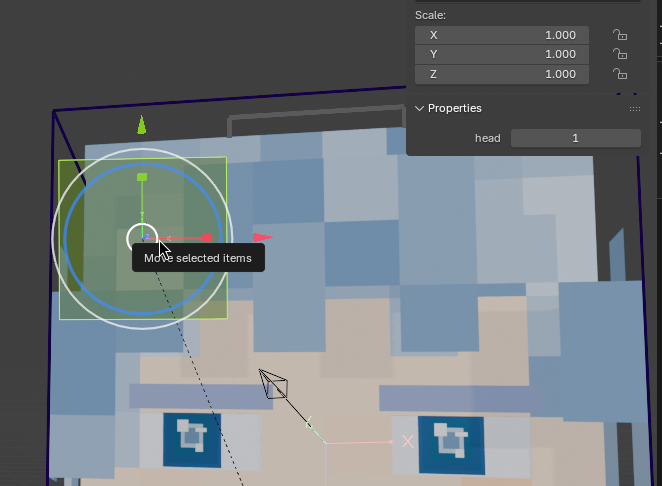
Task: Click the Scale Z value field
Action: click(502, 74)
